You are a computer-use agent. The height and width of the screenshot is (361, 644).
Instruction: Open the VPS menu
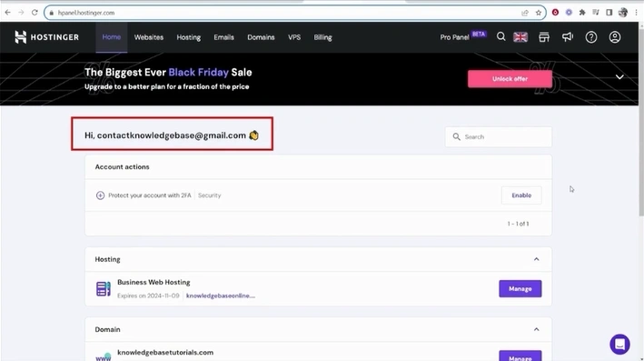tap(294, 37)
